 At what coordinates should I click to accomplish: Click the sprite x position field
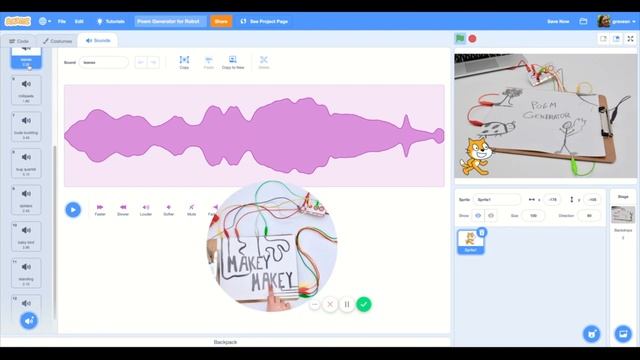[552, 200]
